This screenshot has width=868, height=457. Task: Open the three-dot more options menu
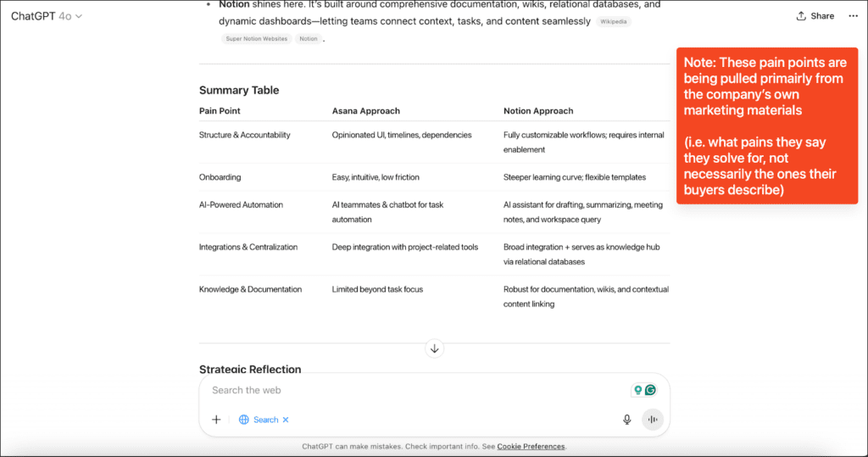click(x=853, y=16)
